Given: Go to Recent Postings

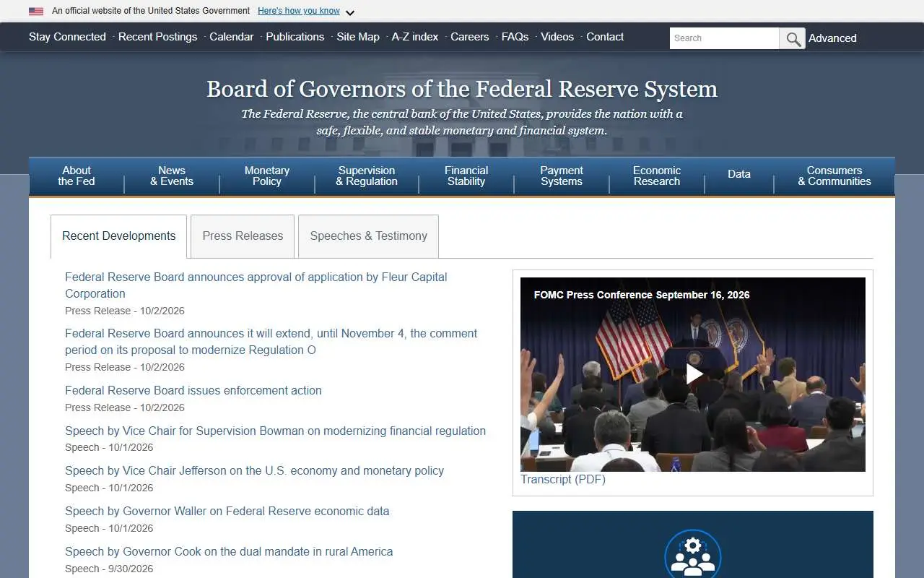Looking at the screenshot, I should coord(157,37).
